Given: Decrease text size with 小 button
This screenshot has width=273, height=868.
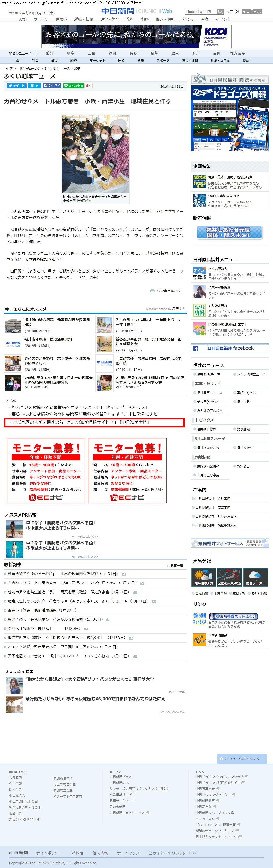Looking at the screenshot, I should click(x=258, y=12).
